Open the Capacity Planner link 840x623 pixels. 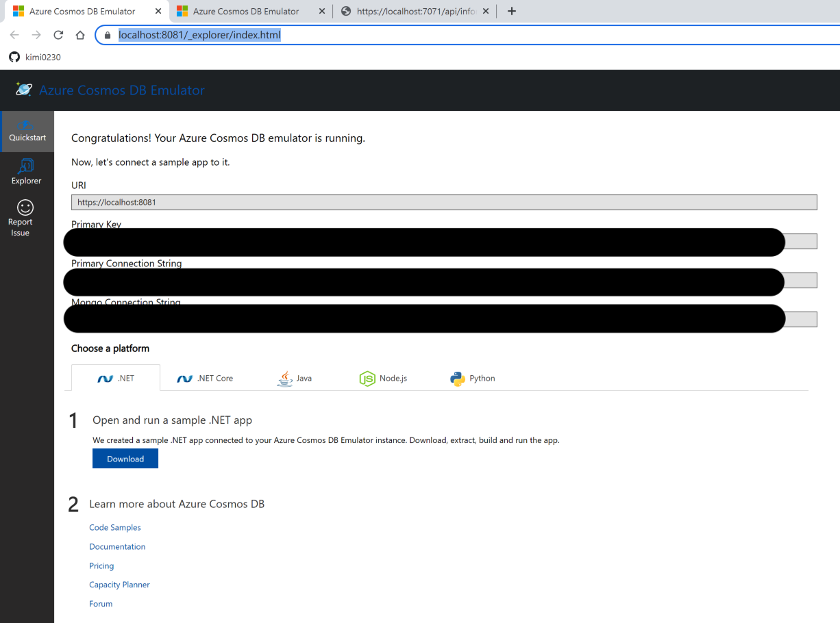pos(119,585)
